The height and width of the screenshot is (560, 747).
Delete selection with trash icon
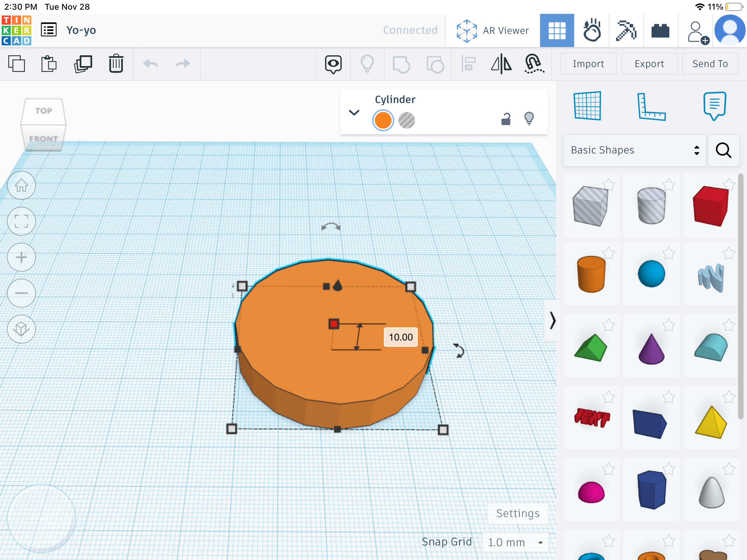116,64
